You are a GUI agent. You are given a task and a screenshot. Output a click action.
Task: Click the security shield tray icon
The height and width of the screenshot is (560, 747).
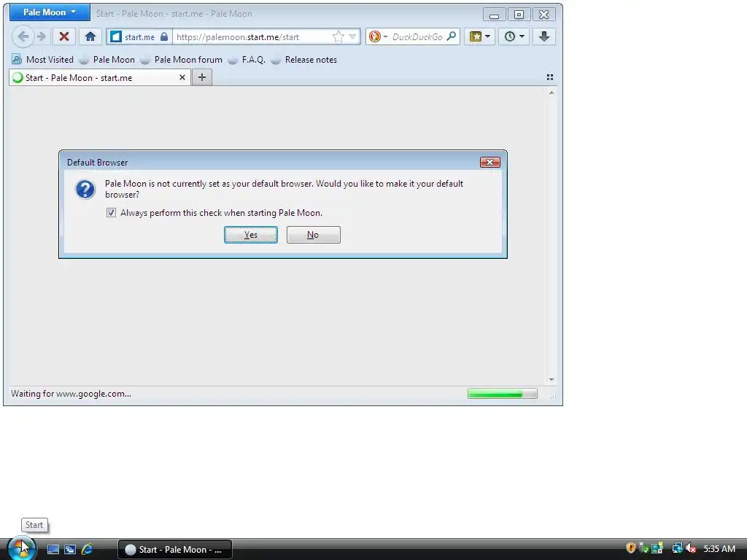[631, 548]
